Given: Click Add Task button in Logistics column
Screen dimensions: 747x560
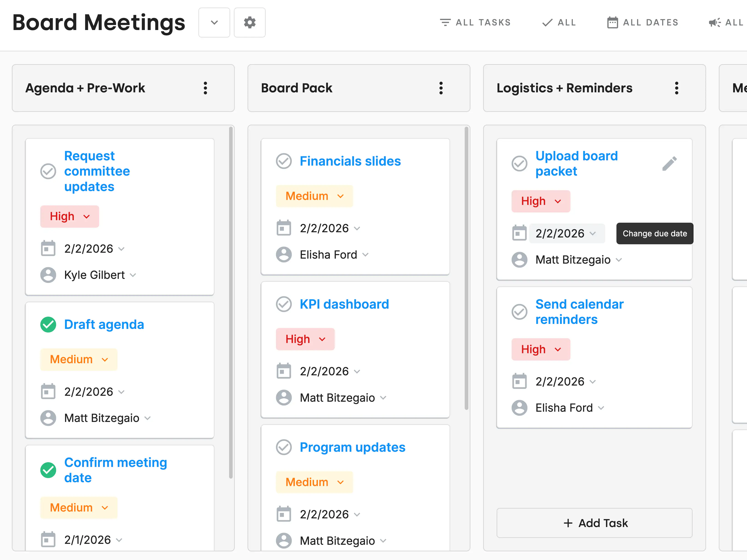Looking at the screenshot, I should [594, 523].
